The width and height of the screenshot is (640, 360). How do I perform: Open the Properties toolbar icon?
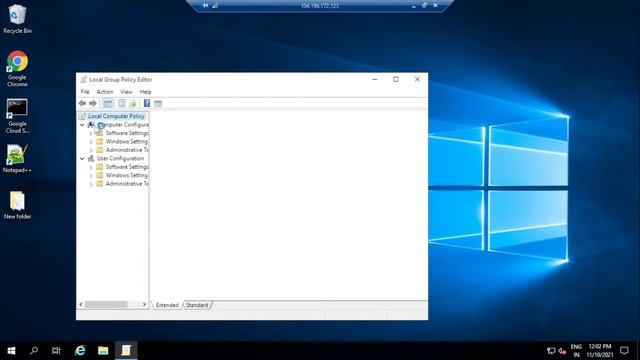(x=122, y=103)
